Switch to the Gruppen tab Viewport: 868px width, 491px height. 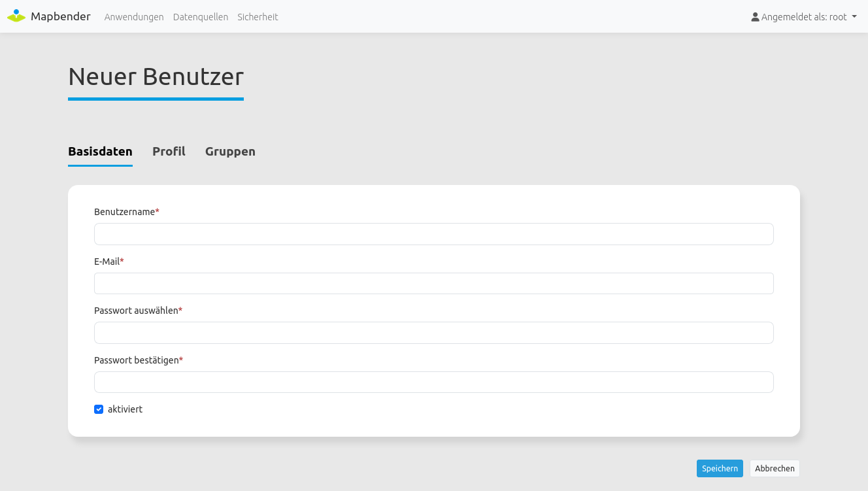click(x=230, y=152)
